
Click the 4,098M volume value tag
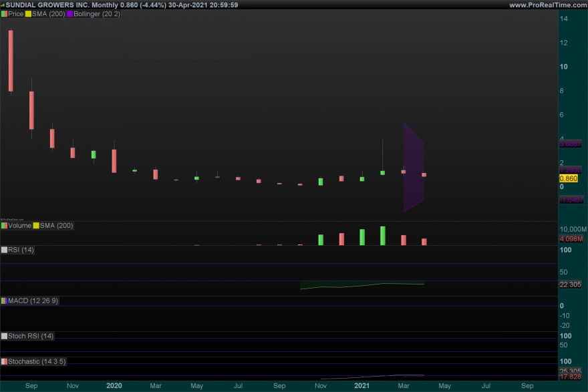click(571, 239)
